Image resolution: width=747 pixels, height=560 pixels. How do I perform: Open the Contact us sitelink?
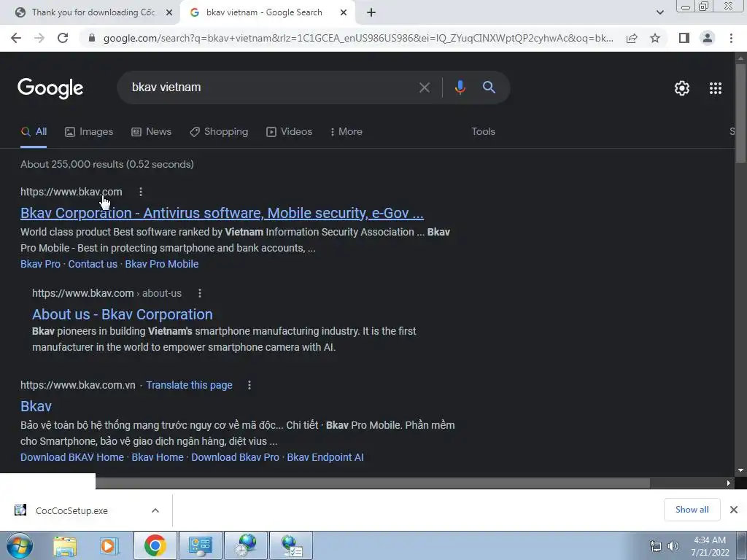coord(93,264)
